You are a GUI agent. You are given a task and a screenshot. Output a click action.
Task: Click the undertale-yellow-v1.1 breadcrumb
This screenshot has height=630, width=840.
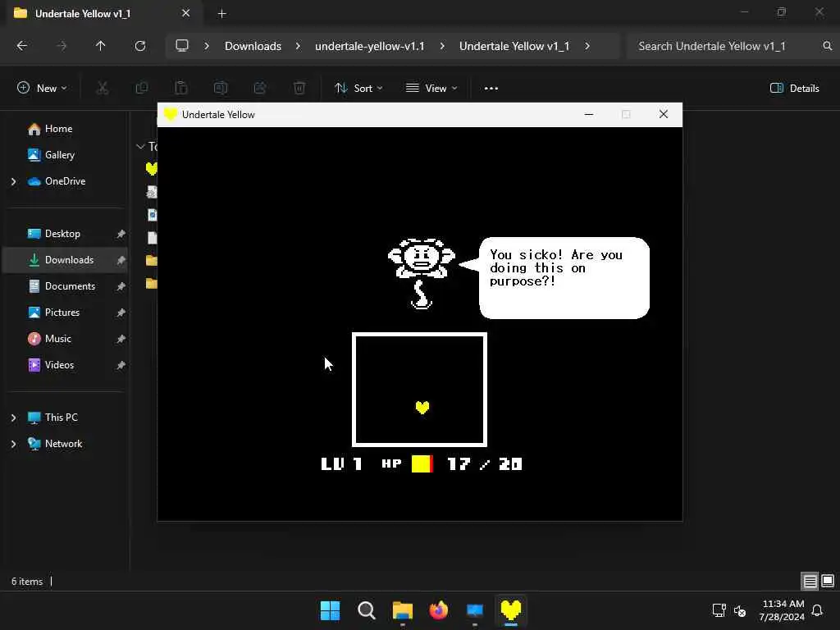click(x=370, y=46)
